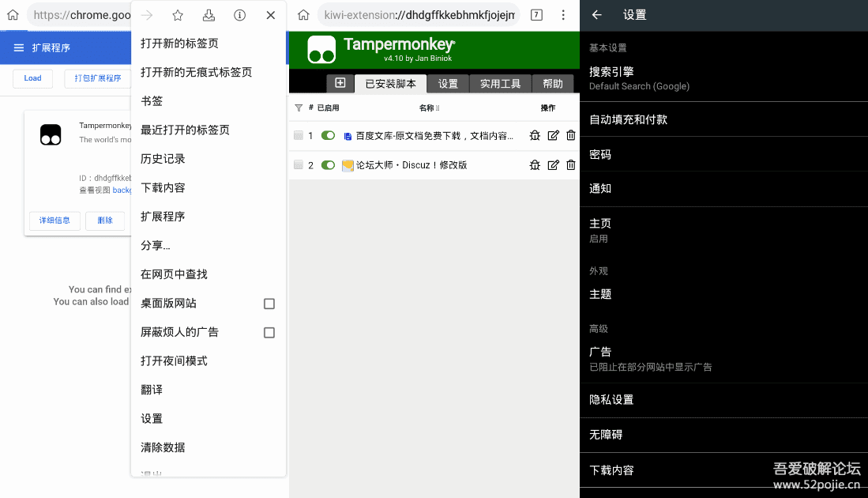868x498 pixels.
Task: Click the 论坛大师 script's yellow icon
Action: (348, 165)
